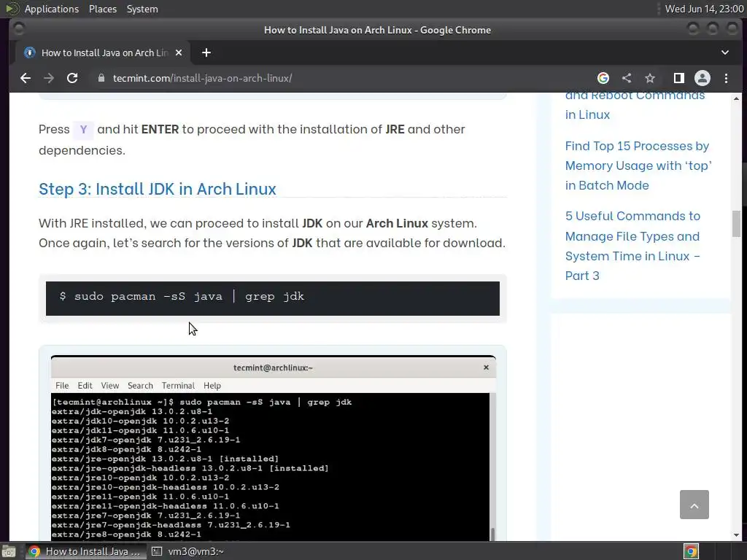747x560 pixels.
Task: Reload the tecmint page
Action: (72, 78)
